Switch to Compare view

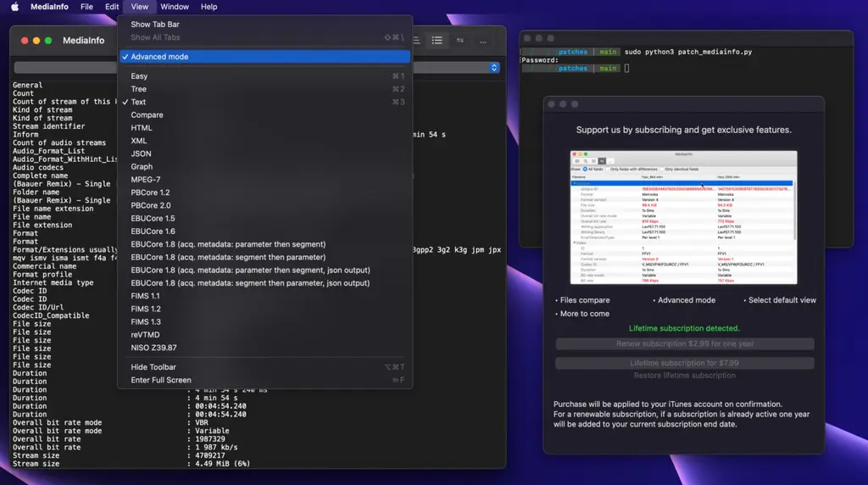click(264, 114)
